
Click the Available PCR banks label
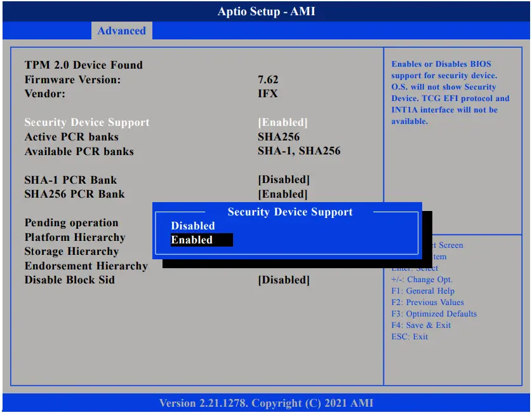79,151
